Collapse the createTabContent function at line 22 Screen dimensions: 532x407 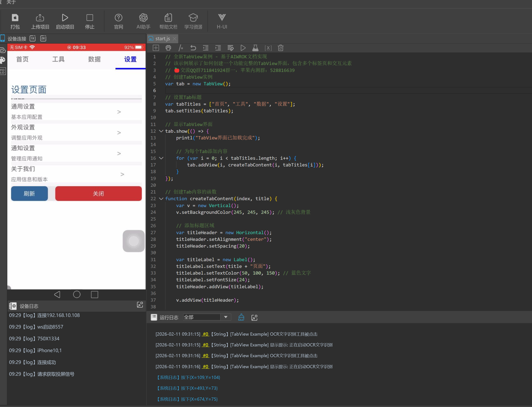(x=161, y=199)
